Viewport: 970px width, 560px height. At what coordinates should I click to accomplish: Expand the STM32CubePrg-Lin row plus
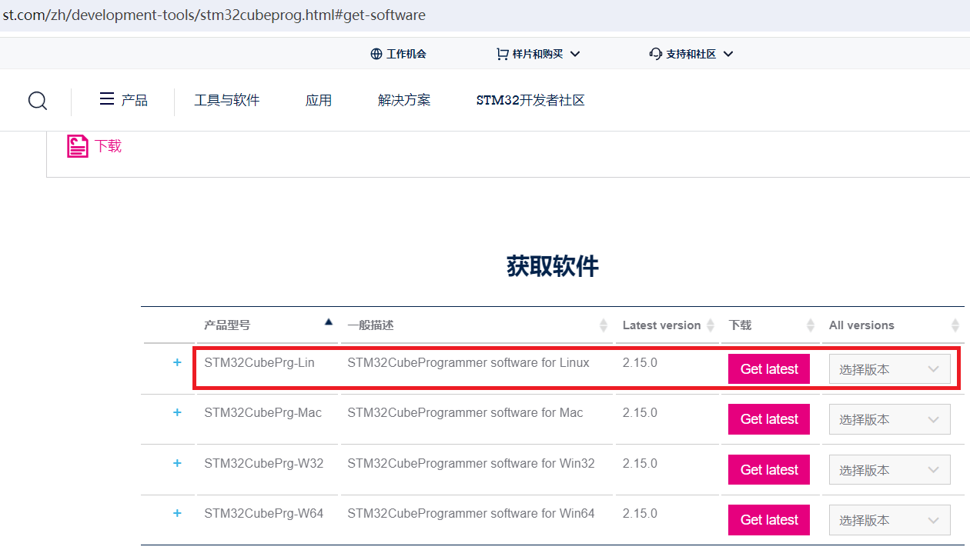click(177, 362)
